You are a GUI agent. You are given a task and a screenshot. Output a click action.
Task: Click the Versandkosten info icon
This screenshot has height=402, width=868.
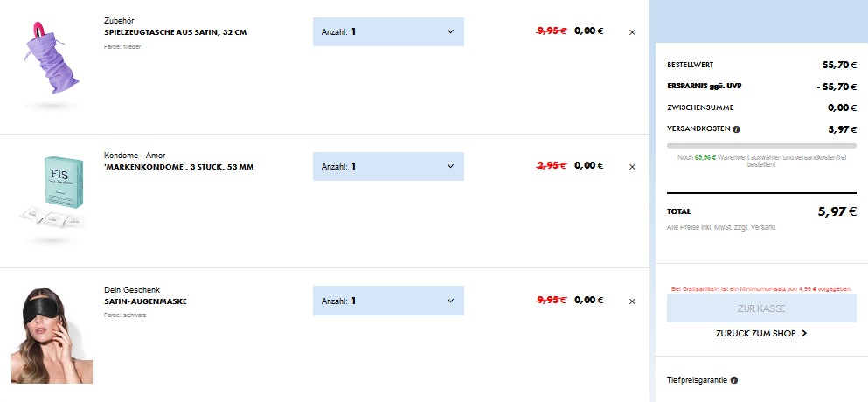point(736,129)
